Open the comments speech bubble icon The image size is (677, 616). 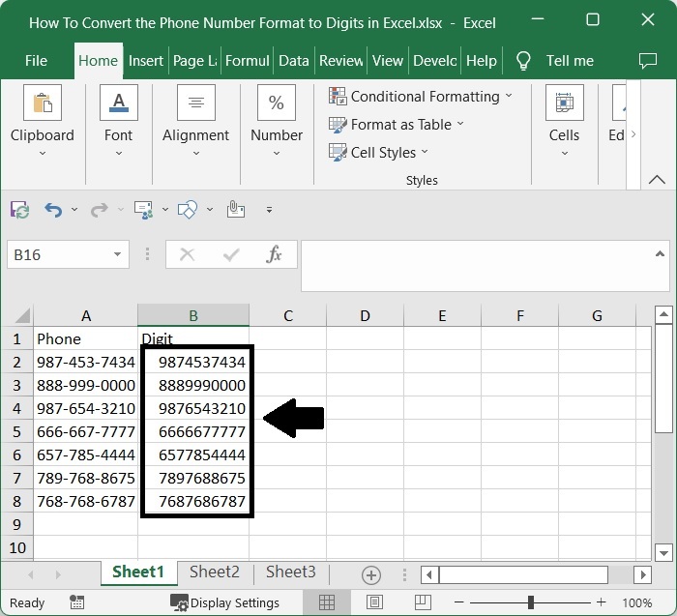click(x=648, y=60)
